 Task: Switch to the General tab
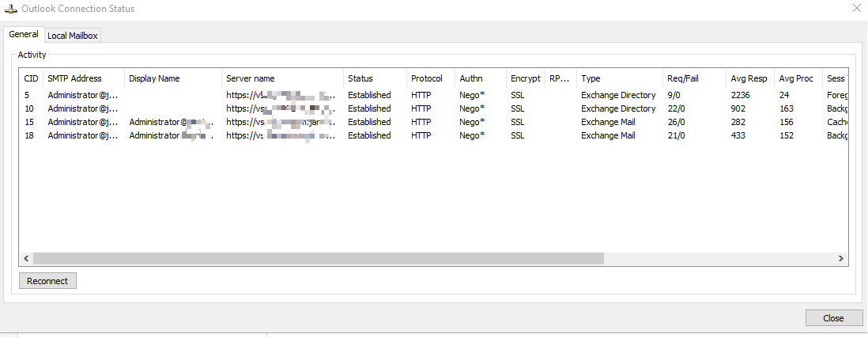pos(24,34)
